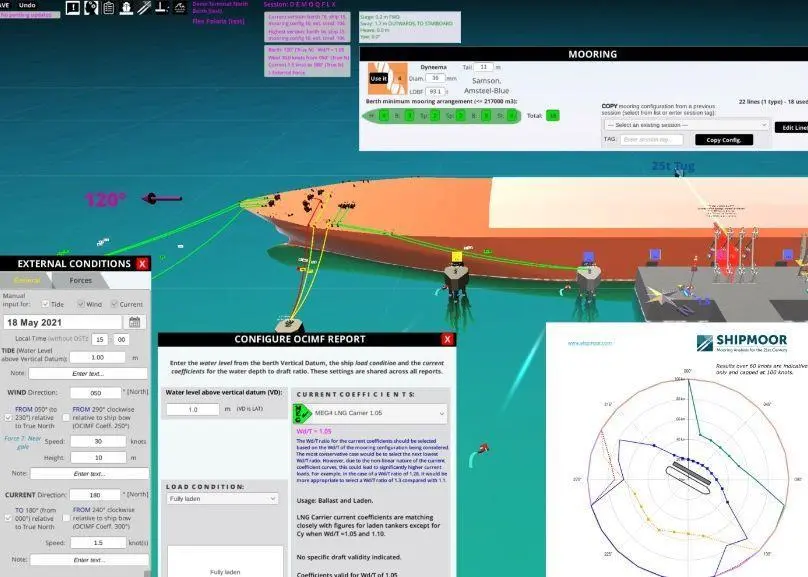
Task: Click the yellow fender marker on the dolphin
Action: 457,256
